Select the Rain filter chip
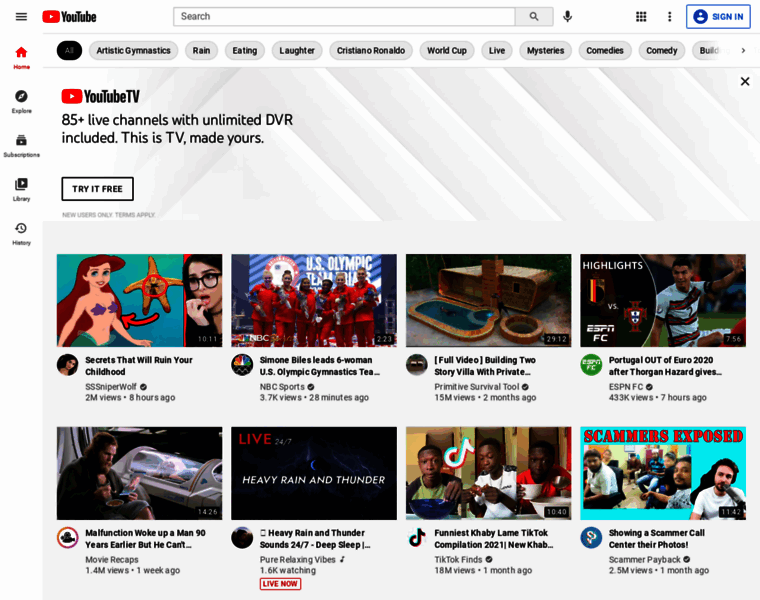760x600 pixels. pos(201,50)
